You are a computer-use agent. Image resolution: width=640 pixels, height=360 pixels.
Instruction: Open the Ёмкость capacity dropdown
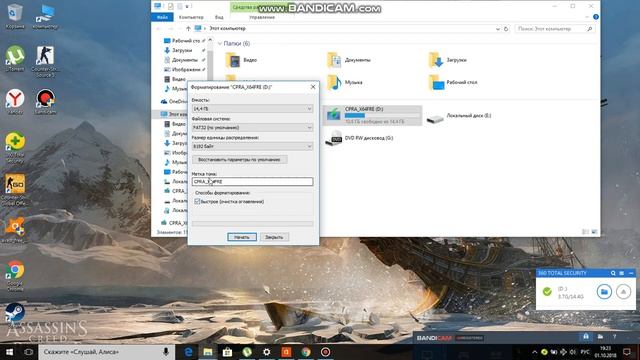coord(252,109)
